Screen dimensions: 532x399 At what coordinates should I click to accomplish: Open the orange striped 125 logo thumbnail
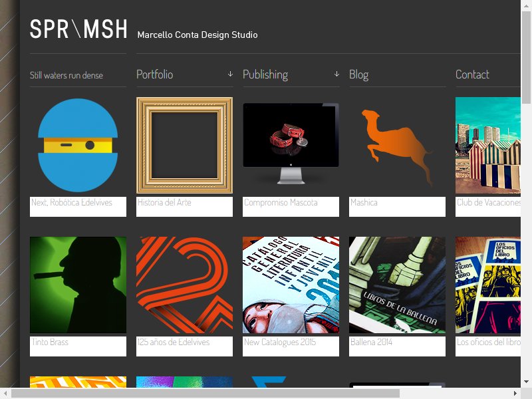(x=185, y=285)
